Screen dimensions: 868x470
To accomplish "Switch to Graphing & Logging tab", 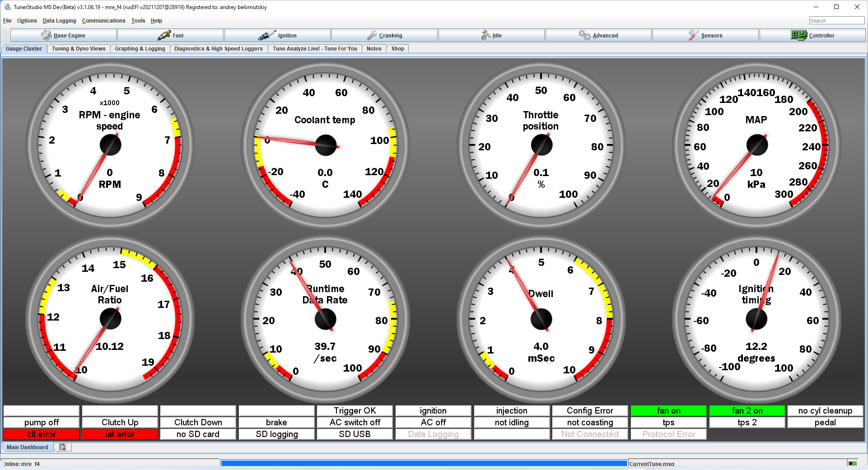I will [x=140, y=49].
